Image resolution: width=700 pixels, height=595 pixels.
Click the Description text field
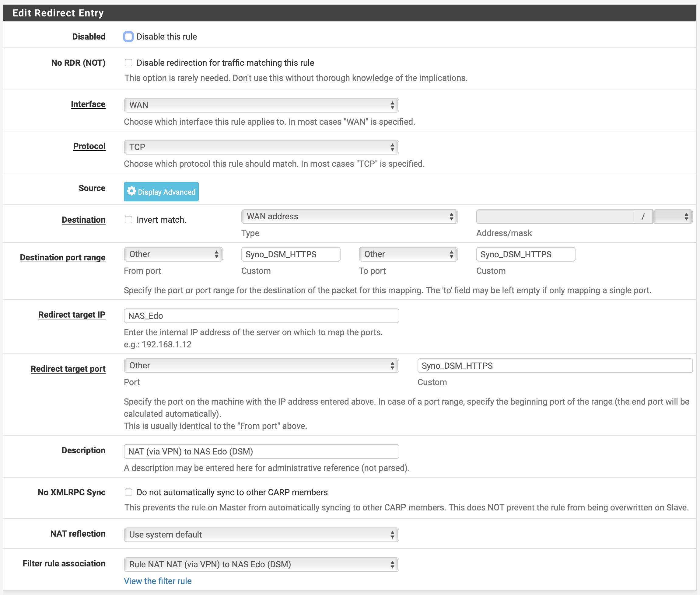(261, 451)
